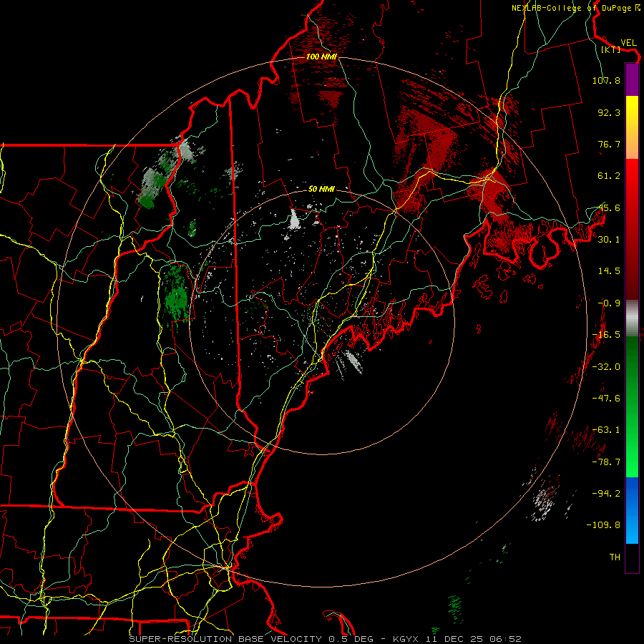Click the [KT] units label

[611, 49]
